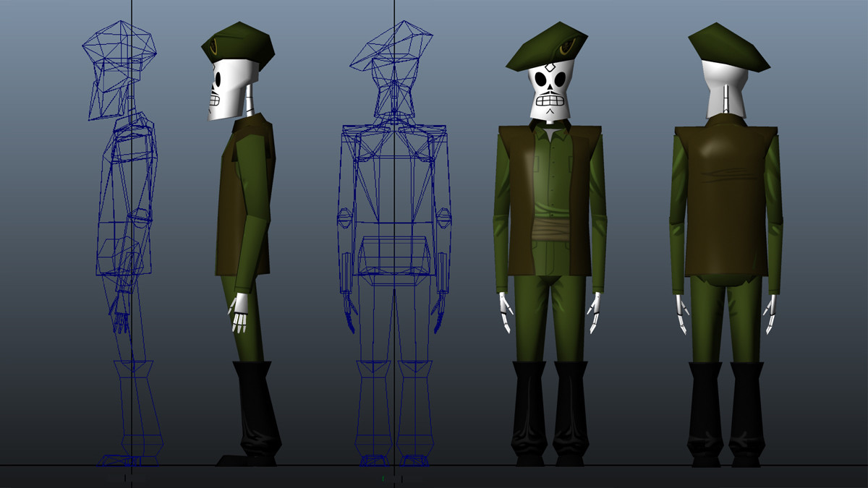Select the shaded front-facing character model

pyautogui.click(x=550, y=244)
